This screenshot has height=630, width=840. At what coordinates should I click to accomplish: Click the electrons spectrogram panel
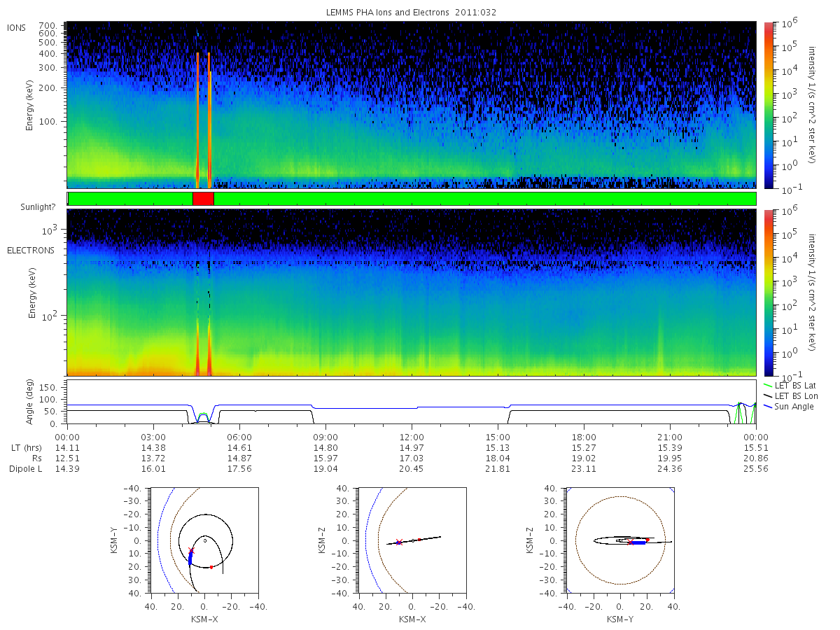coord(412,293)
